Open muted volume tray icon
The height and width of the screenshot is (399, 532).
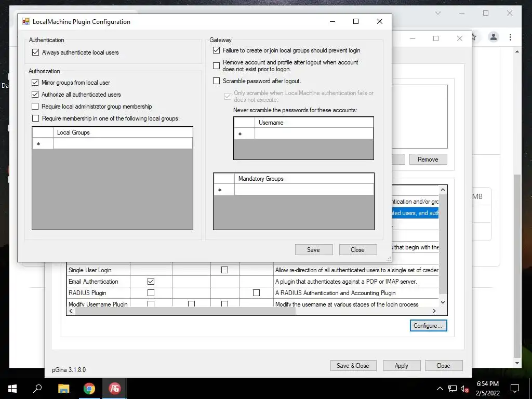coord(464,389)
